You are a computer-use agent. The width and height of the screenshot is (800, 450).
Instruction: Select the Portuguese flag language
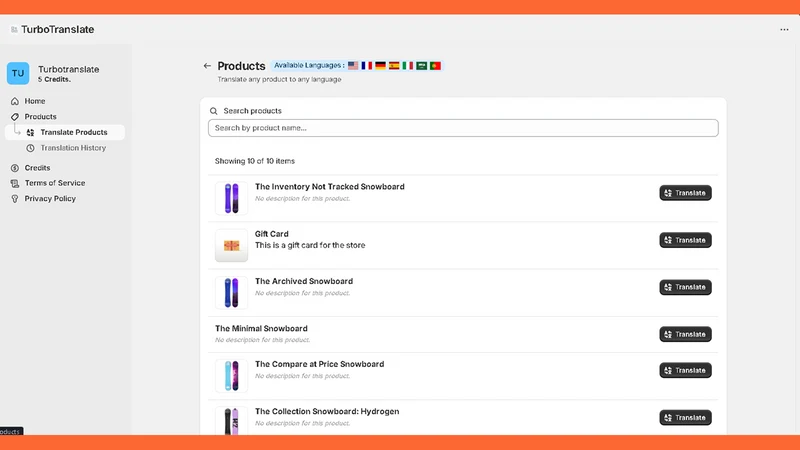tap(435, 66)
